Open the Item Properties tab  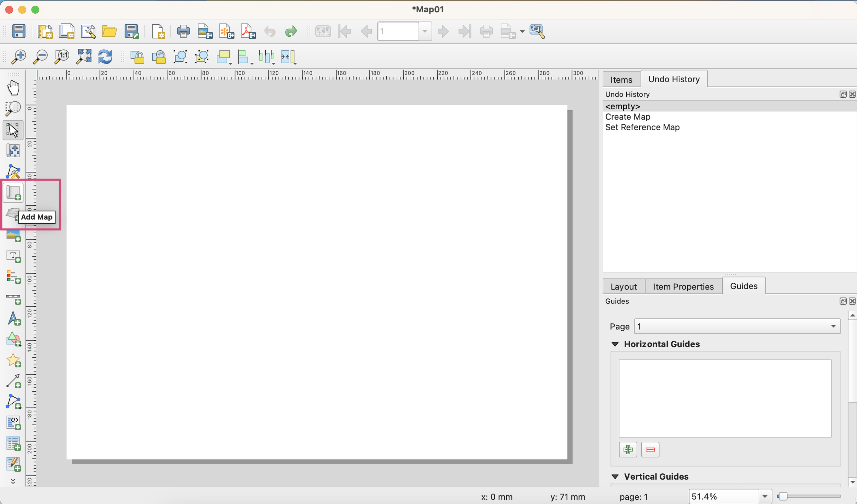point(683,286)
